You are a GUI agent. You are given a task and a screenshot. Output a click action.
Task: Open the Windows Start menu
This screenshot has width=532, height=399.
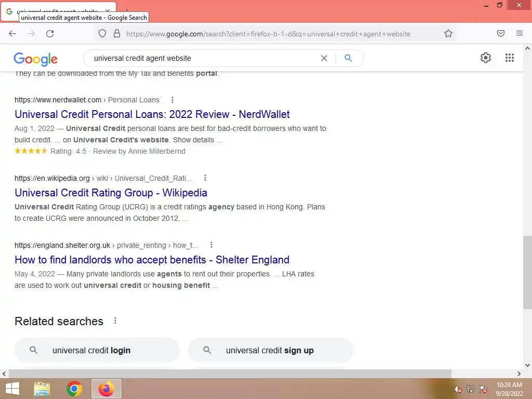(x=12, y=389)
